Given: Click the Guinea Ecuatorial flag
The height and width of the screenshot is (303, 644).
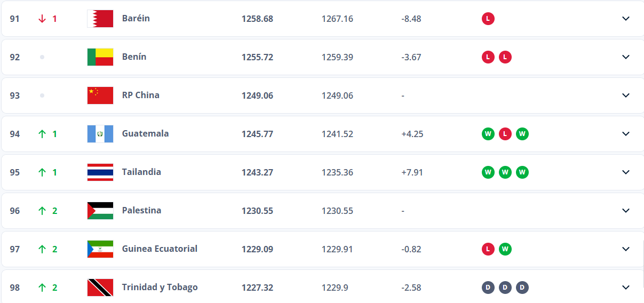Looking at the screenshot, I should [x=100, y=249].
